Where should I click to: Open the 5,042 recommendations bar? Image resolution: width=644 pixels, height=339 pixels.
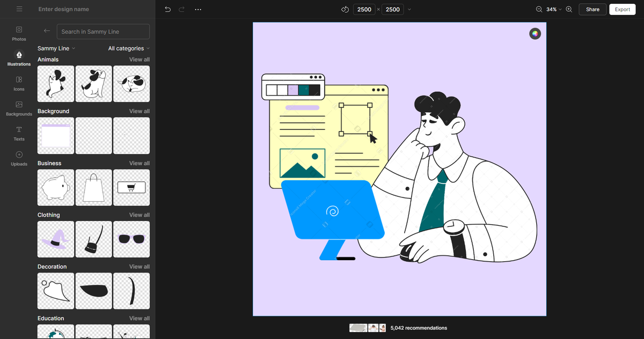(398, 328)
